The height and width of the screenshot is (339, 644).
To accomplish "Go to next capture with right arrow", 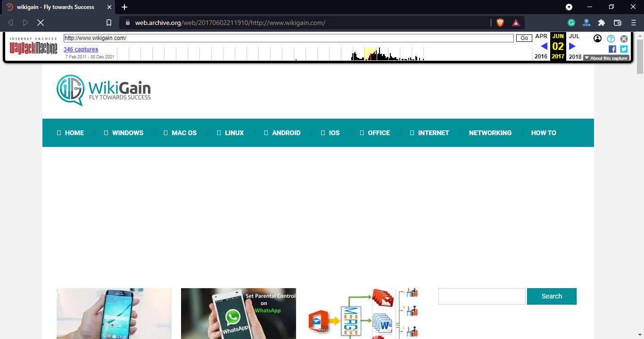I will 572,46.
